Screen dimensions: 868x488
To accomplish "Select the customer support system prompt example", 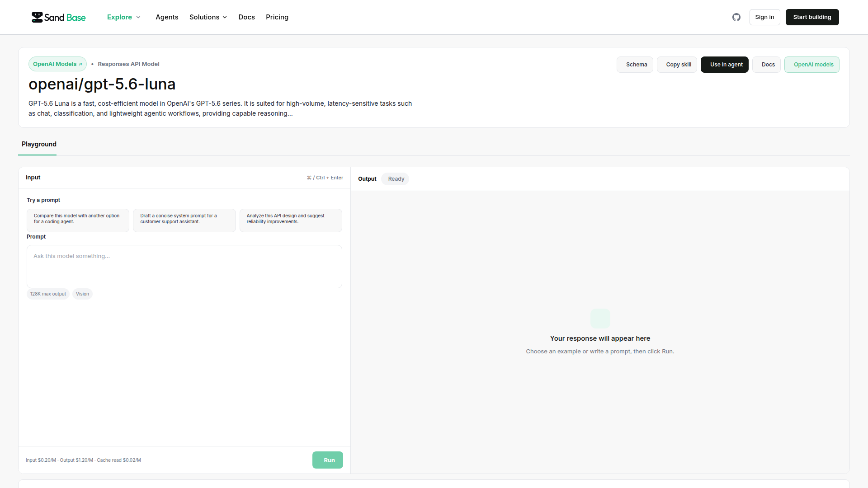I will coord(184,221).
